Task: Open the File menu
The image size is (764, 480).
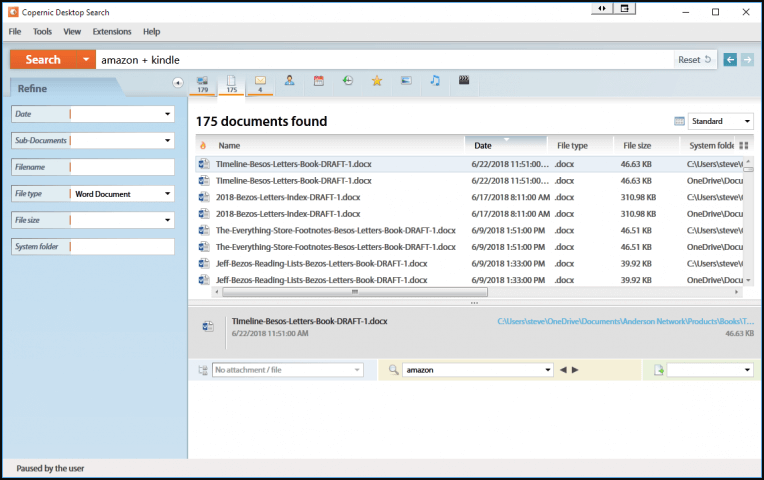Action: (x=15, y=31)
